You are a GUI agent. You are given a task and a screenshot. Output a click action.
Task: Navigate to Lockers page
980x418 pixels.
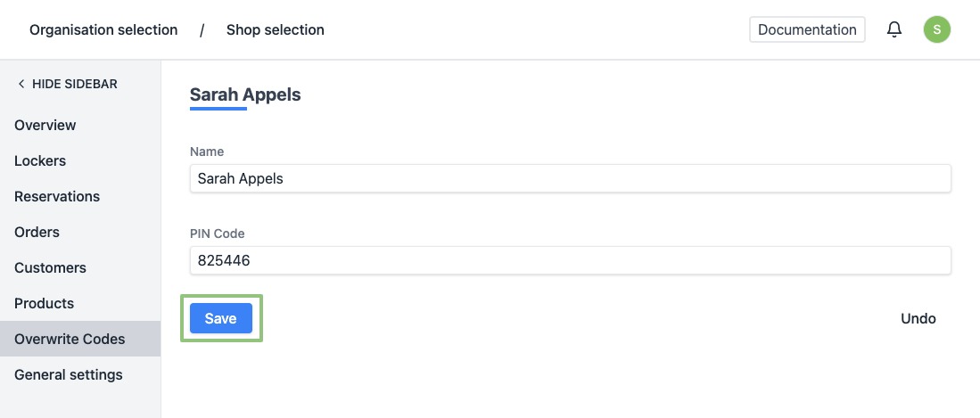click(40, 160)
